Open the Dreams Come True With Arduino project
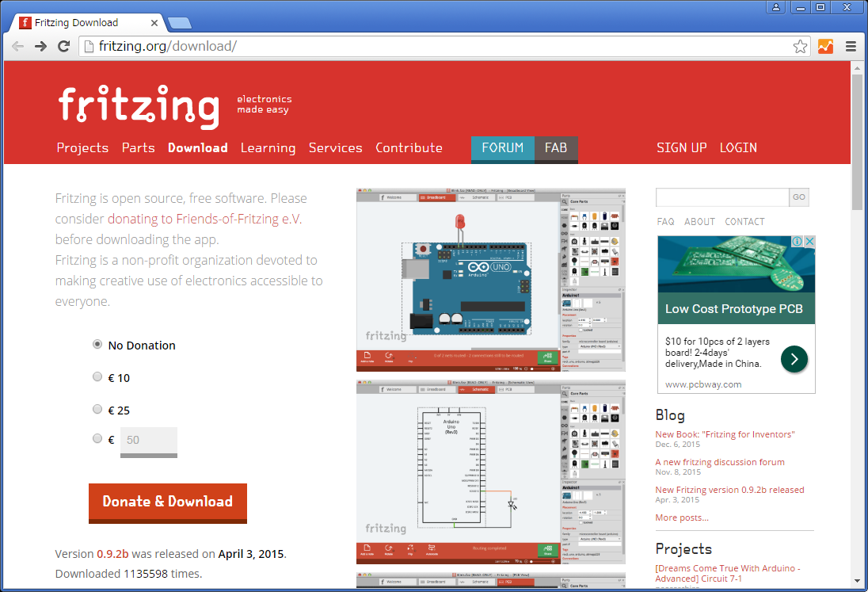868x592 pixels. [x=728, y=573]
